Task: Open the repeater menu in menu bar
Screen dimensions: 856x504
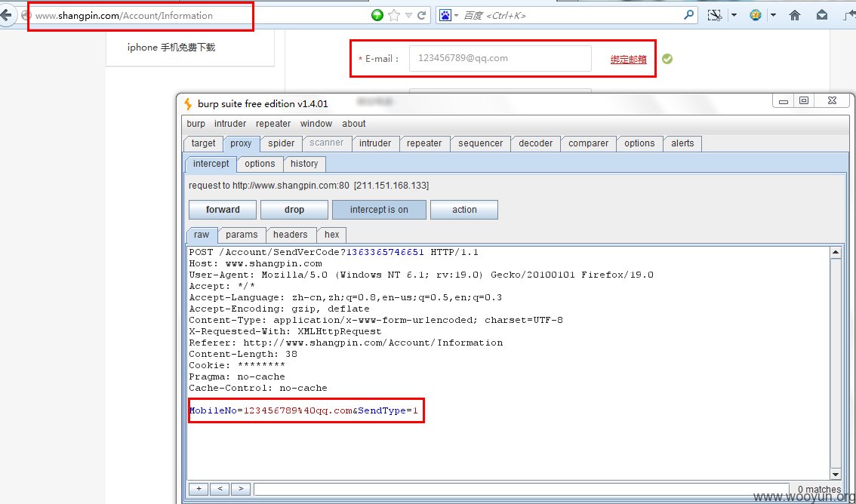Action: pyautogui.click(x=273, y=124)
